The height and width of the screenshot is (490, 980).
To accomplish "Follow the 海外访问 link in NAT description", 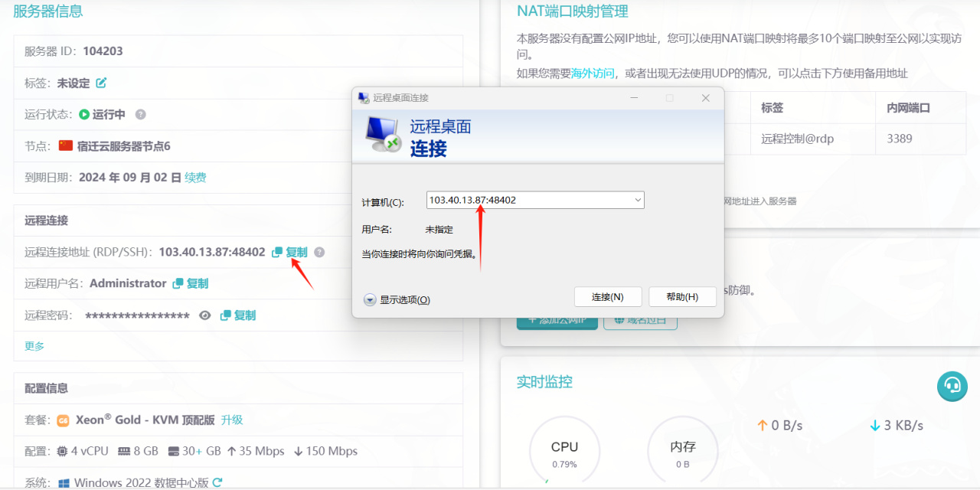I will tap(593, 73).
